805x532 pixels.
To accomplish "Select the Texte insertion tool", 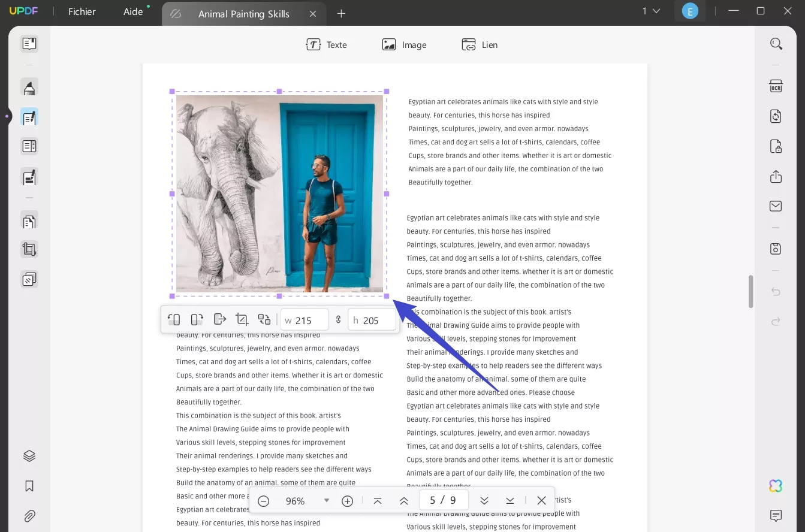I will click(x=327, y=44).
